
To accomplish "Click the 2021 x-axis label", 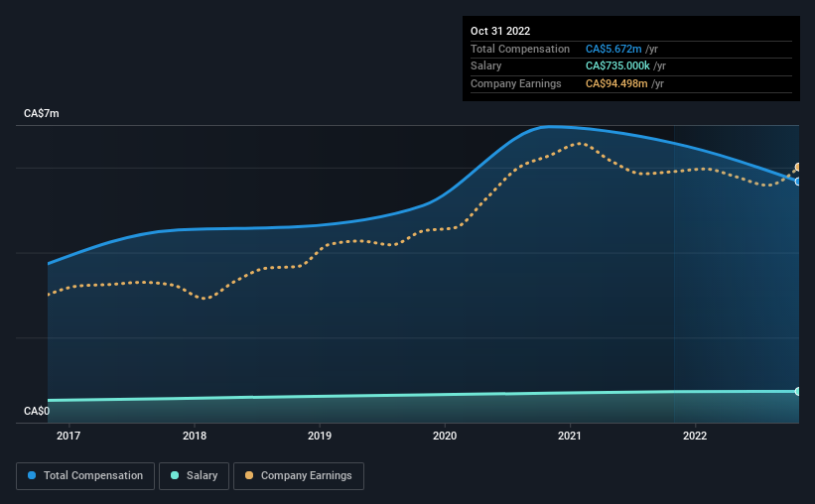I will click(570, 436).
